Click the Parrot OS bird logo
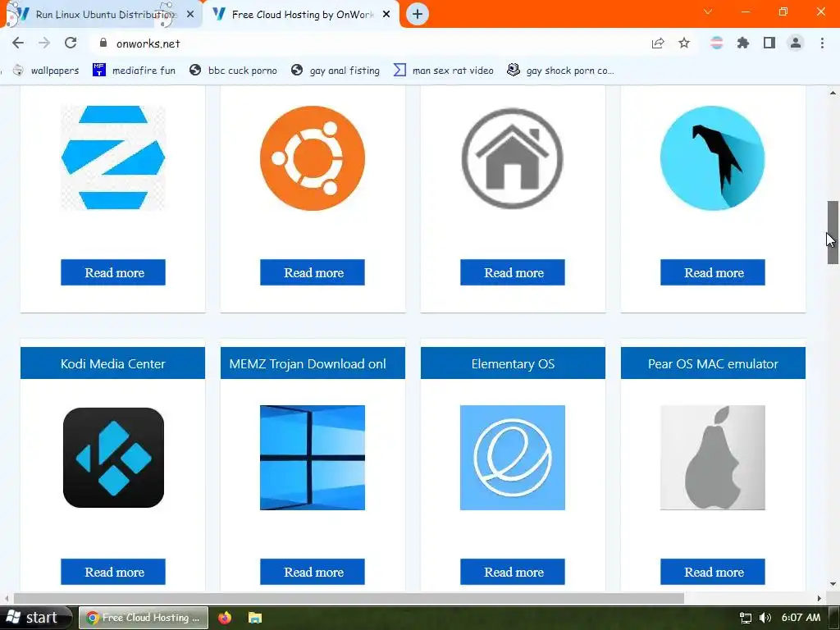 (x=713, y=158)
